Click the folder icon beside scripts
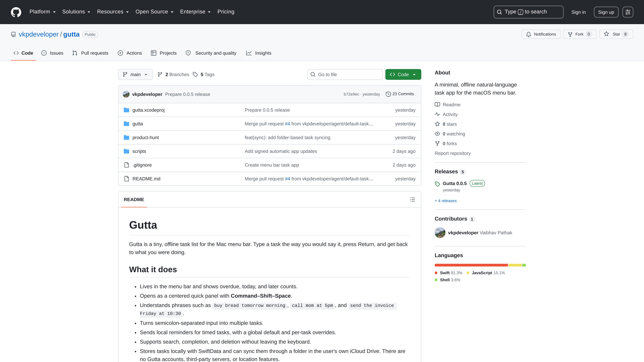The height and width of the screenshot is (362, 644). pyautogui.click(x=126, y=151)
